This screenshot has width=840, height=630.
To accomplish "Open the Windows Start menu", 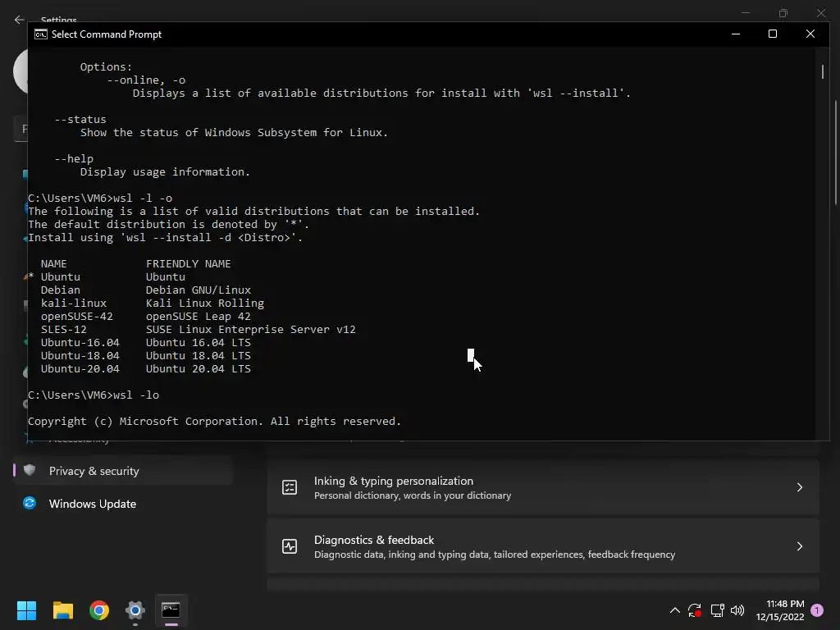I will pos(26,610).
